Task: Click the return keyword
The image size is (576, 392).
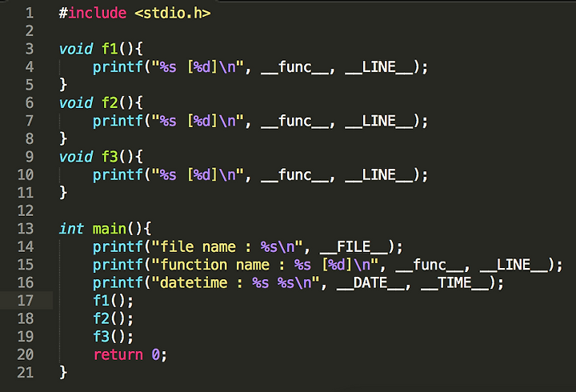Action: click(x=118, y=355)
